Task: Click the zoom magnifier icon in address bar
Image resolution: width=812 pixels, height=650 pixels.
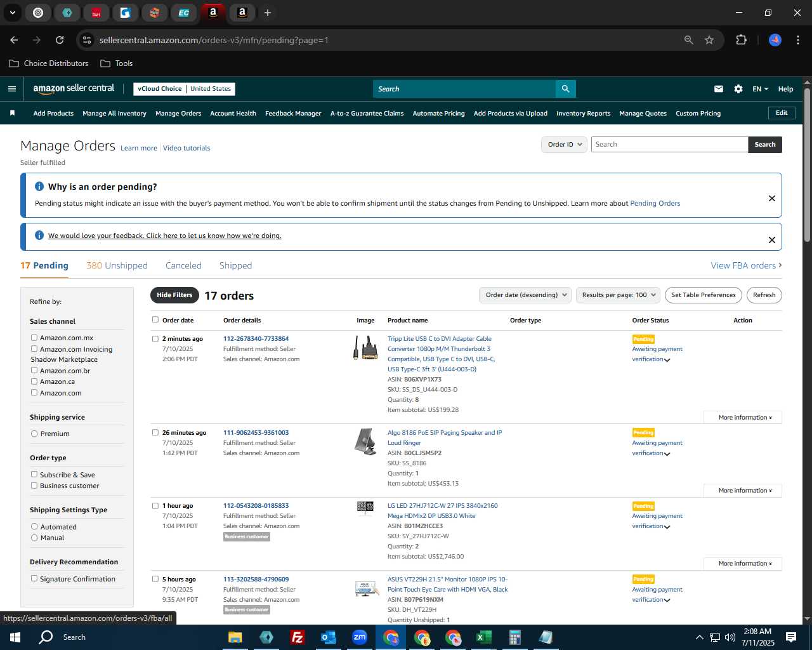Action: tap(689, 40)
